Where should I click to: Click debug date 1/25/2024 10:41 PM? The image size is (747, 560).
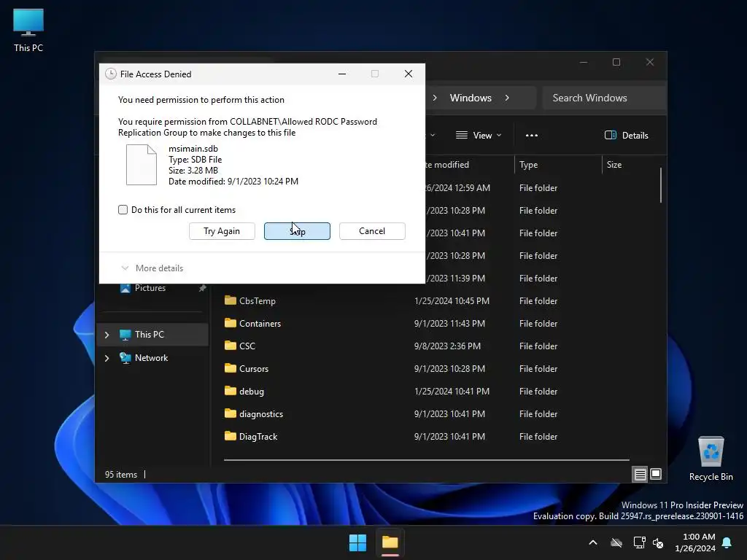(x=452, y=392)
